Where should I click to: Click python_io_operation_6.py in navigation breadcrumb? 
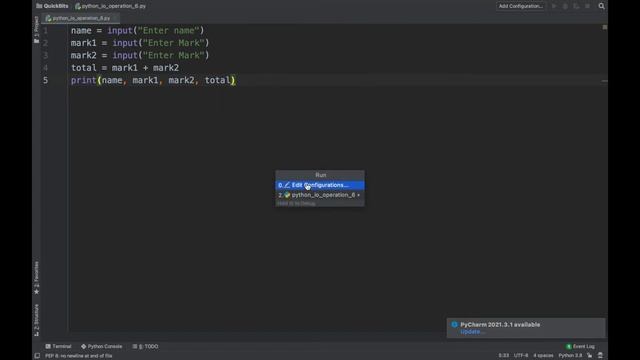tap(113, 6)
